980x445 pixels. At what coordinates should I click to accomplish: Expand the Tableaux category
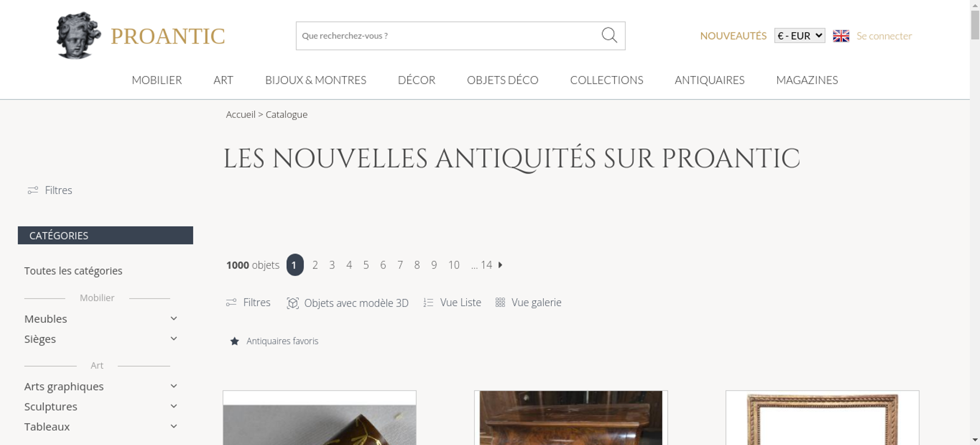[x=173, y=426]
